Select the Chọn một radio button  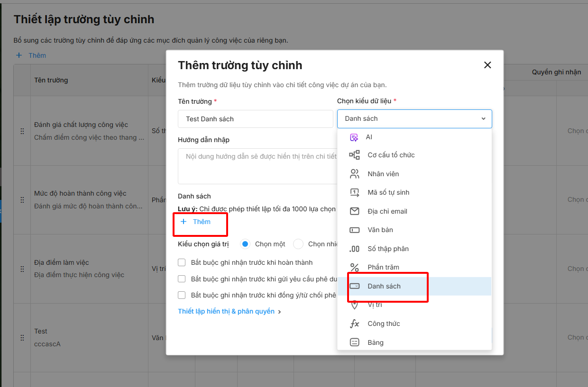click(x=245, y=244)
